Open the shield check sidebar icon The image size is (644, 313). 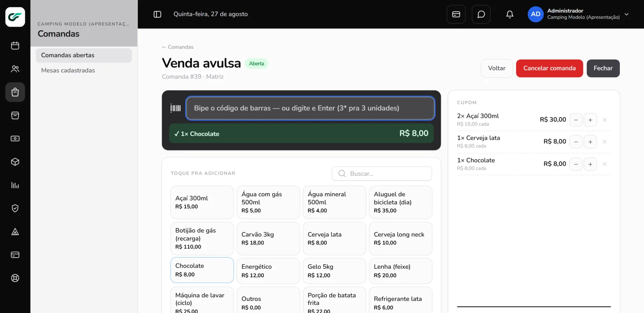tap(15, 208)
